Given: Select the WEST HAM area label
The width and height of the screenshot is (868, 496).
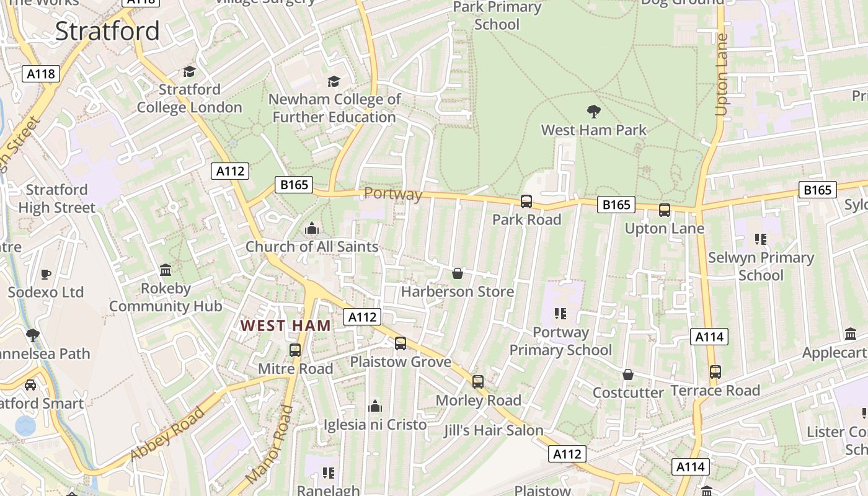Looking at the screenshot, I should pyautogui.click(x=286, y=325).
